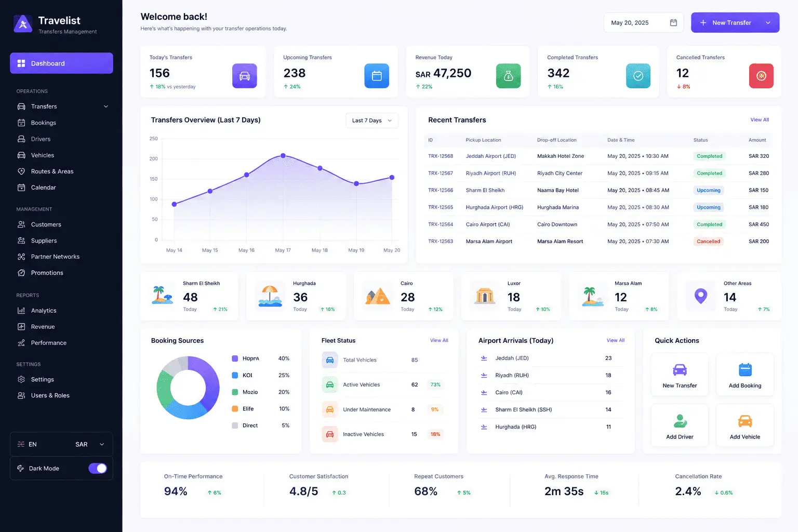Click the Inactive Vehicles red car icon
Screen dimensions: 798x532
(x=330, y=434)
